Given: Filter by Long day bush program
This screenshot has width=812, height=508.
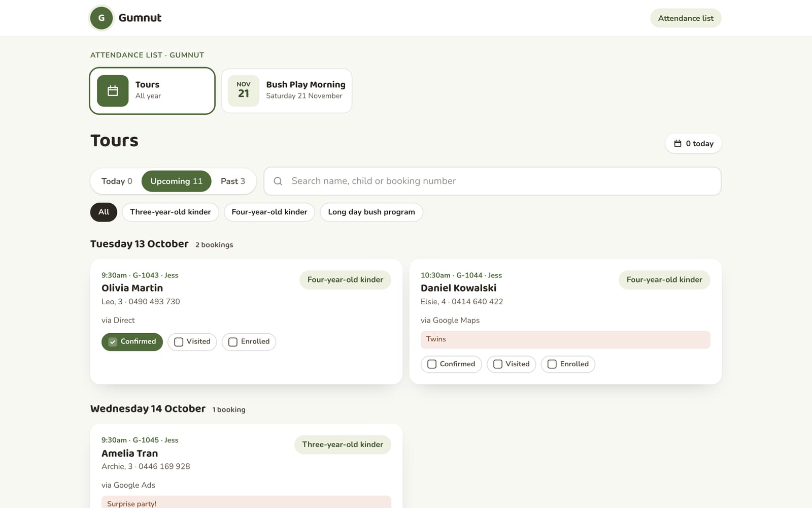Looking at the screenshot, I should tap(371, 212).
